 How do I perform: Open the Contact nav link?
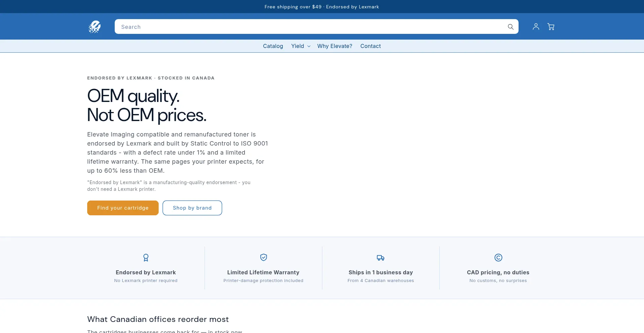[371, 46]
